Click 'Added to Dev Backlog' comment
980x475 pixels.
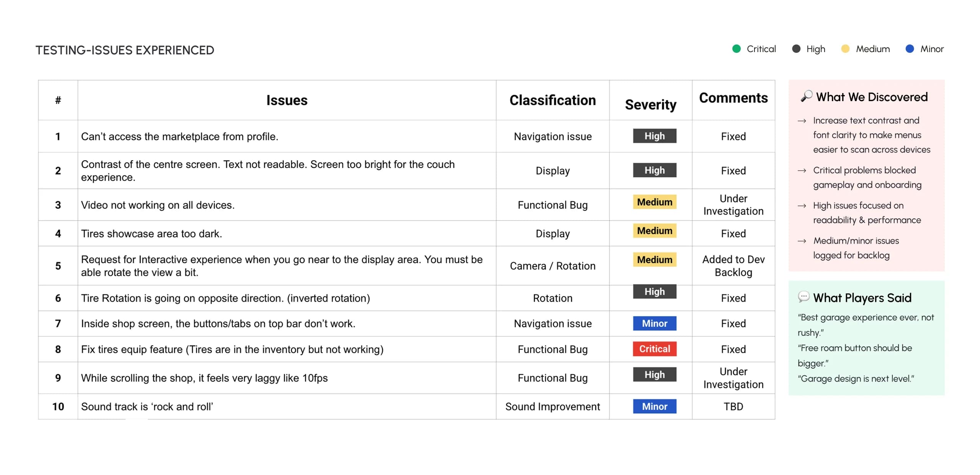(x=733, y=266)
